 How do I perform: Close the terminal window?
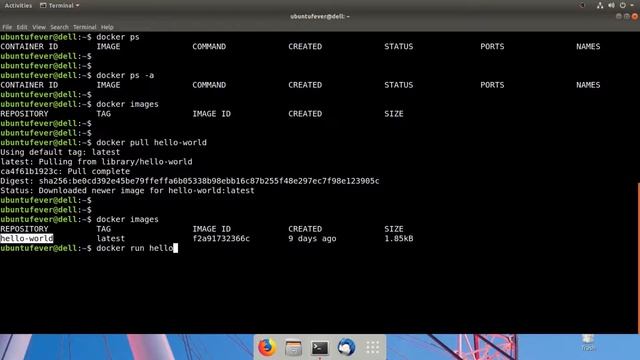[x=635, y=16]
